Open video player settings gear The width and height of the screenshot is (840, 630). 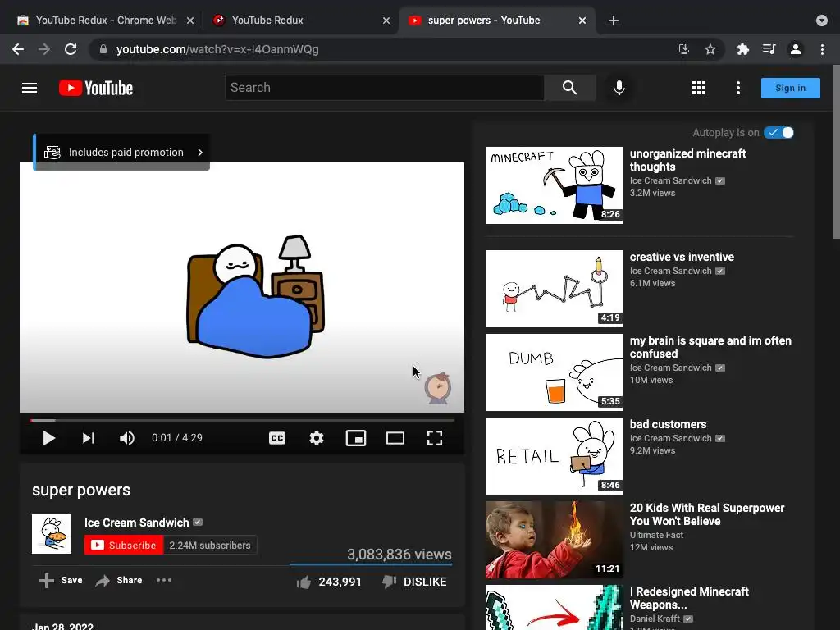point(317,438)
